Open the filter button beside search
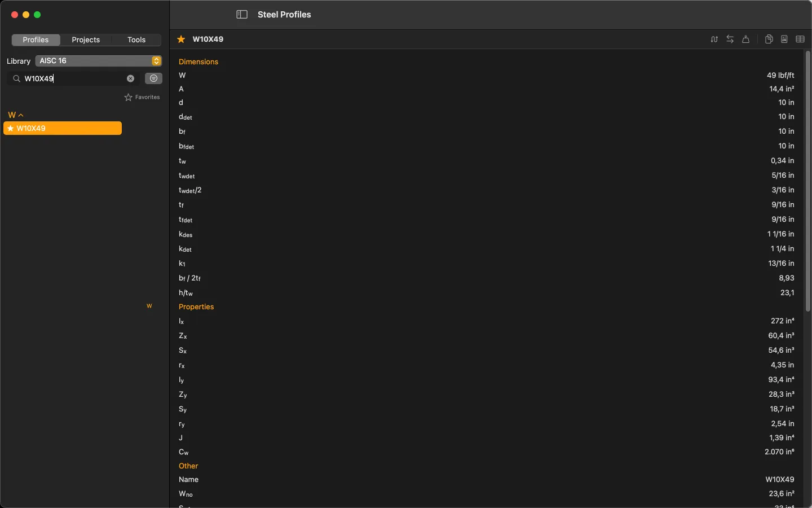 click(153, 78)
